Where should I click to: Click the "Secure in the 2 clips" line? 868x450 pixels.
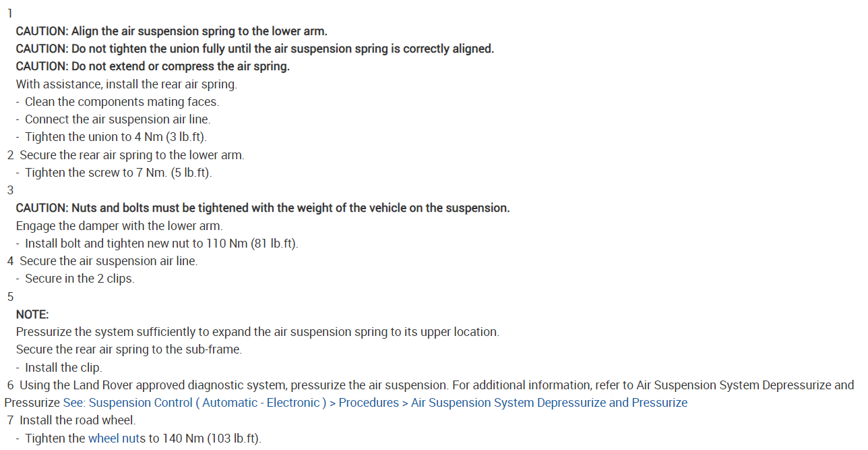tap(80, 279)
